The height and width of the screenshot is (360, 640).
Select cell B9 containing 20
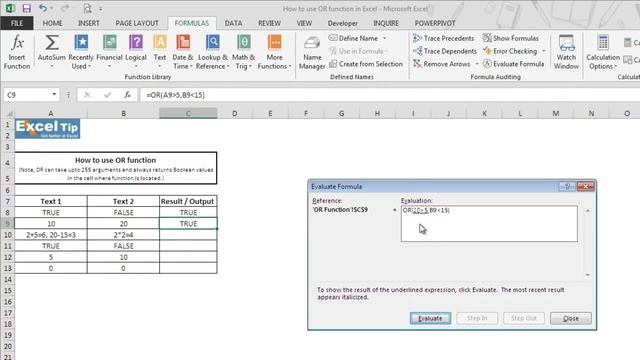pos(123,224)
